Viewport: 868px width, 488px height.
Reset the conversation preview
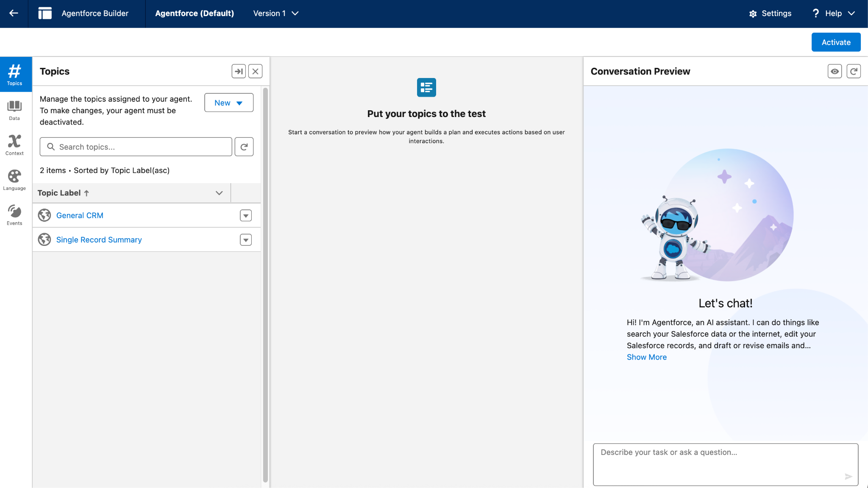[x=854, y=71]
